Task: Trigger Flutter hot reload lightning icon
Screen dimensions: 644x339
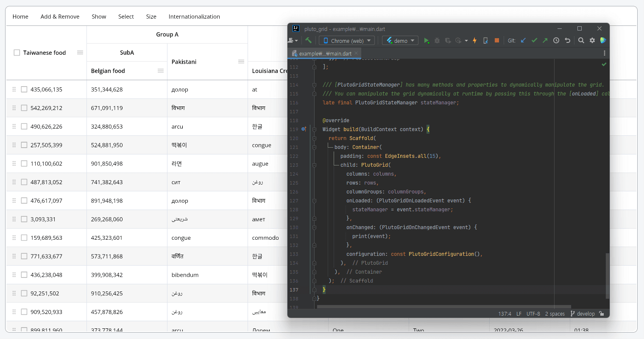Action: coord(475,41)
